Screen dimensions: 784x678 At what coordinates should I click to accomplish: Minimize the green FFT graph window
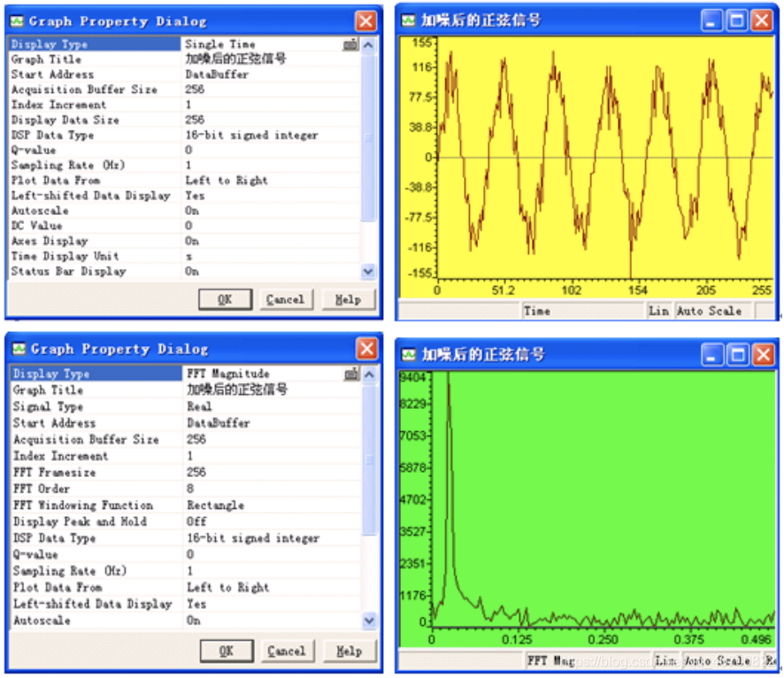point(712,355)
